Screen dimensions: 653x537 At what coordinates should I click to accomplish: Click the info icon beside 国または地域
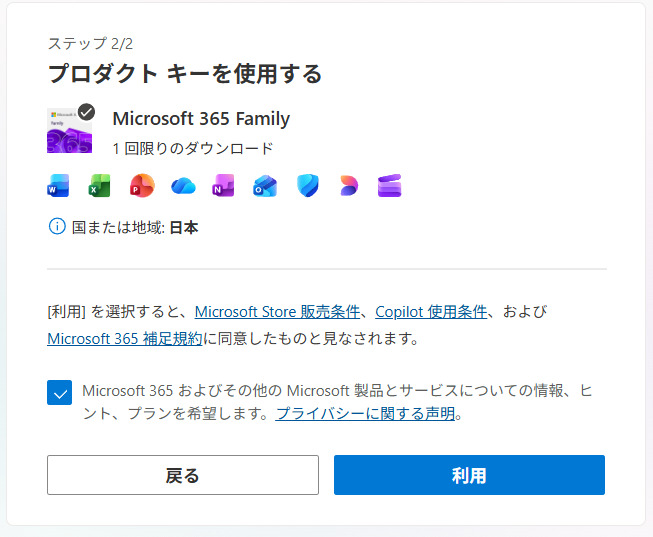click(57, 227)
